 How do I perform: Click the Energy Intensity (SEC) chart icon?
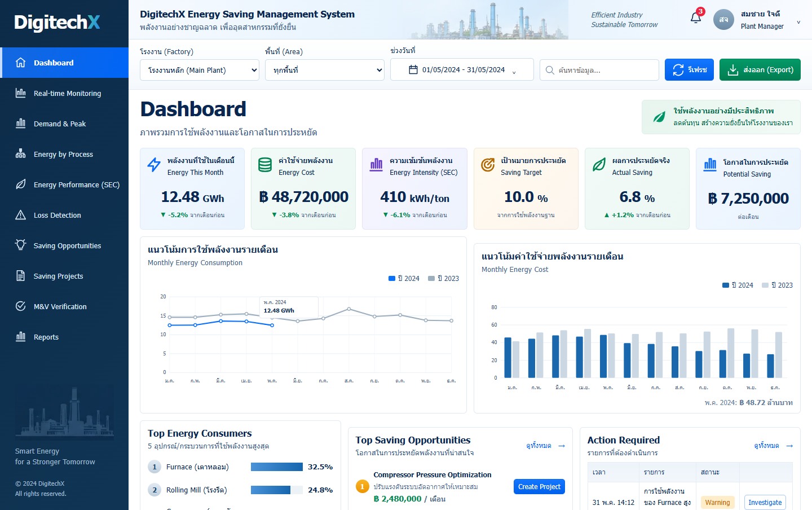(x=376, y=165)
